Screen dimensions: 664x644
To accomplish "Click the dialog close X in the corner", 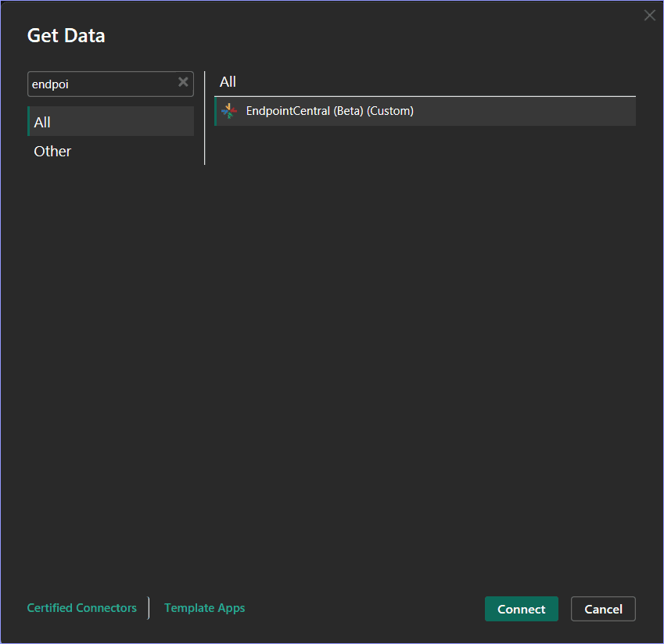I will pyautogui.click(x=649, y=15).
